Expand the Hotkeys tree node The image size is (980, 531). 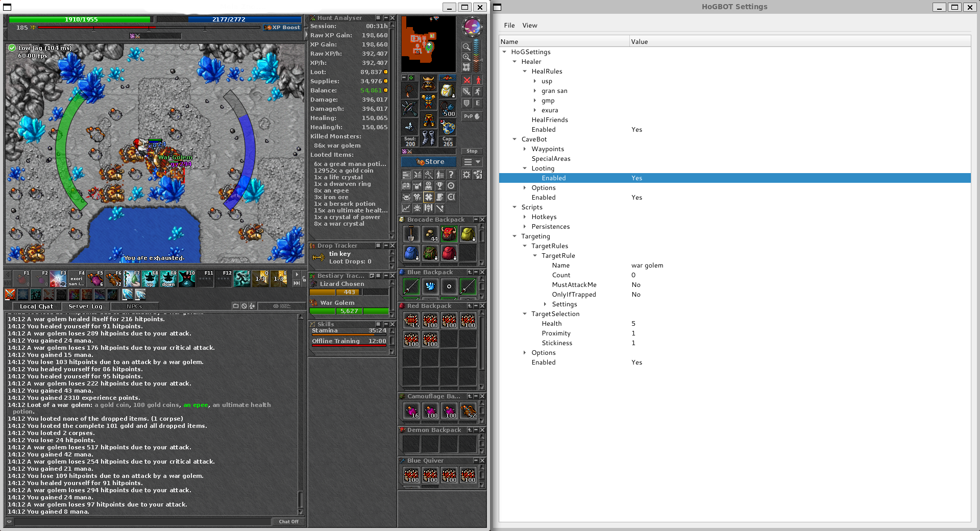[525, 217]
